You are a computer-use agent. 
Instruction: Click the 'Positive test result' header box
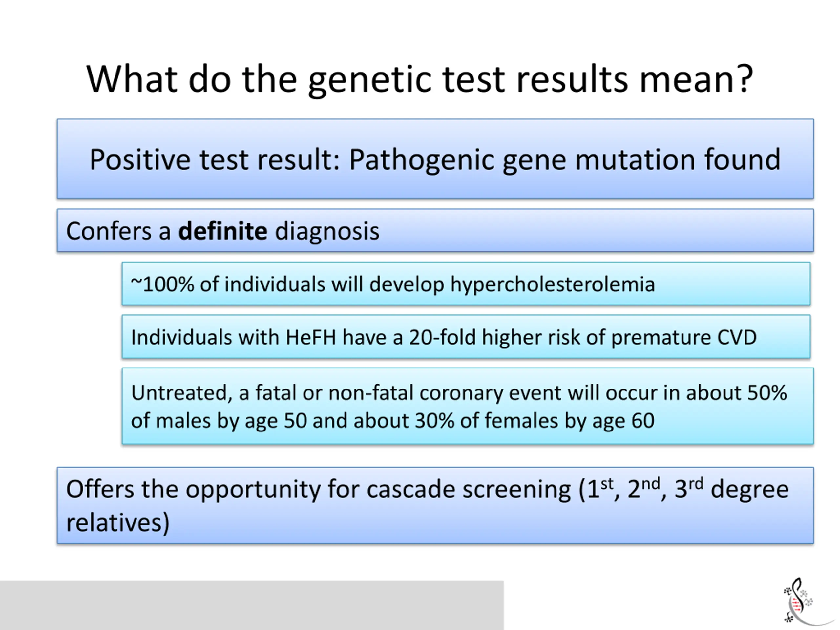click(435, 159)
